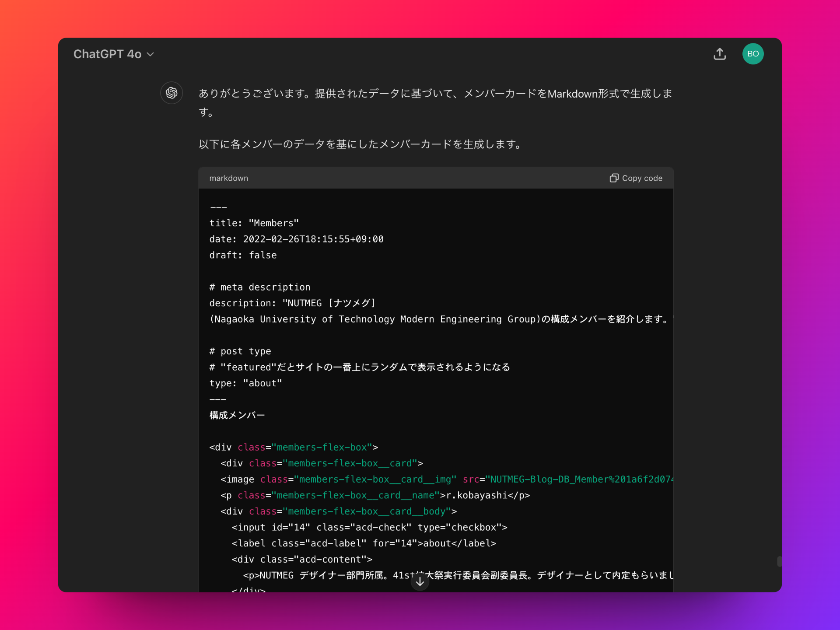Click the first Japanese response paragraph
The width and height of the screenshot is (840, 630).
435,102
